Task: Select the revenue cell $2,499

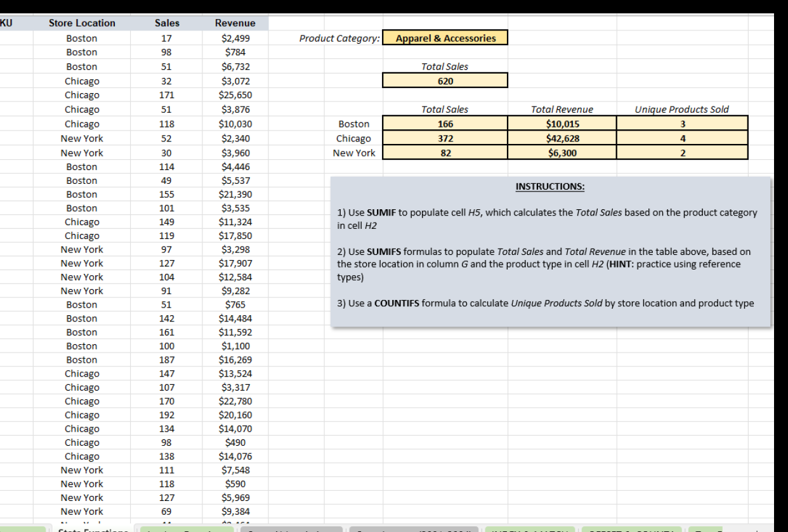Action: click(x=235, y=38)
